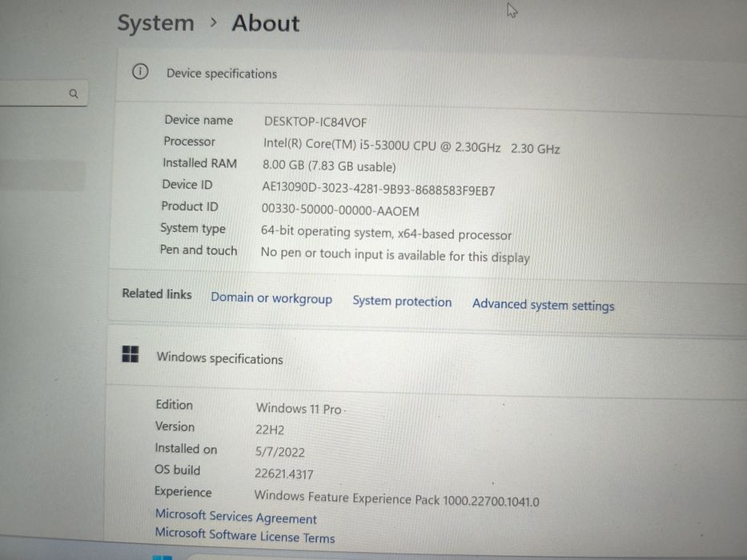The image size is (747, 560).
Task: Open System protection link
Action: pos(402,302)
